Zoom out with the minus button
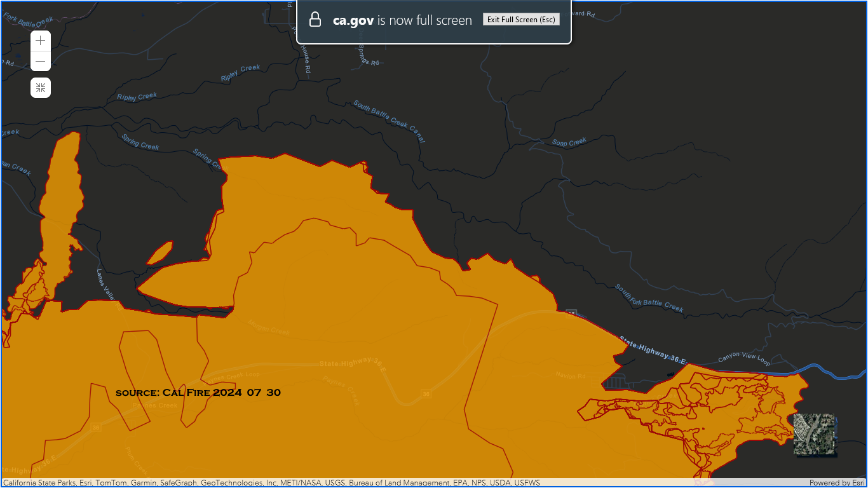Viewport: 868px width, 488px height. click(41, 62)
